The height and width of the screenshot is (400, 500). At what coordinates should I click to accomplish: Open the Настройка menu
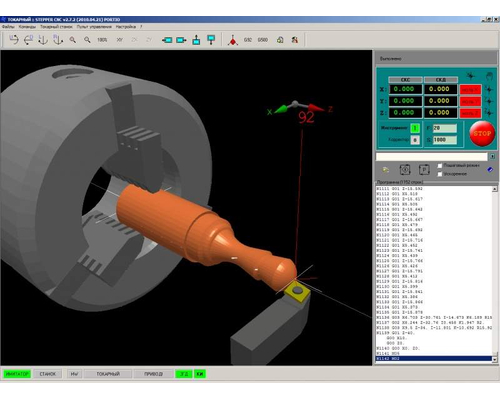tap(126, 27)
